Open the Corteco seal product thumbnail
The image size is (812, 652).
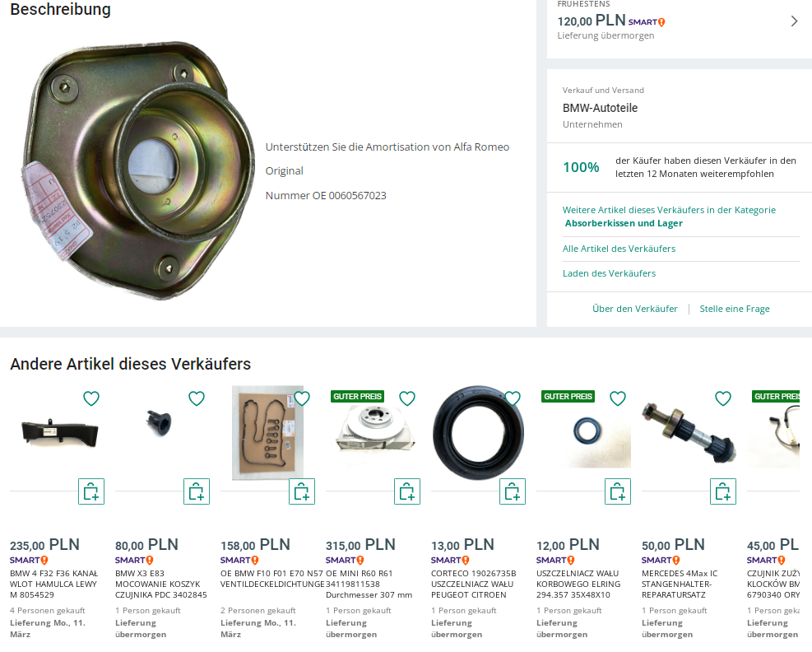pos(478,433)
